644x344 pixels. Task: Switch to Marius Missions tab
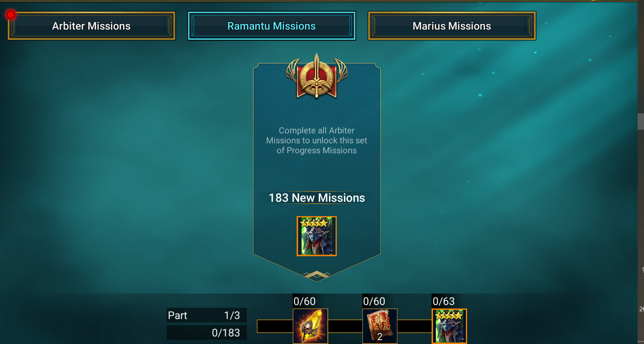tap(452, 26)
